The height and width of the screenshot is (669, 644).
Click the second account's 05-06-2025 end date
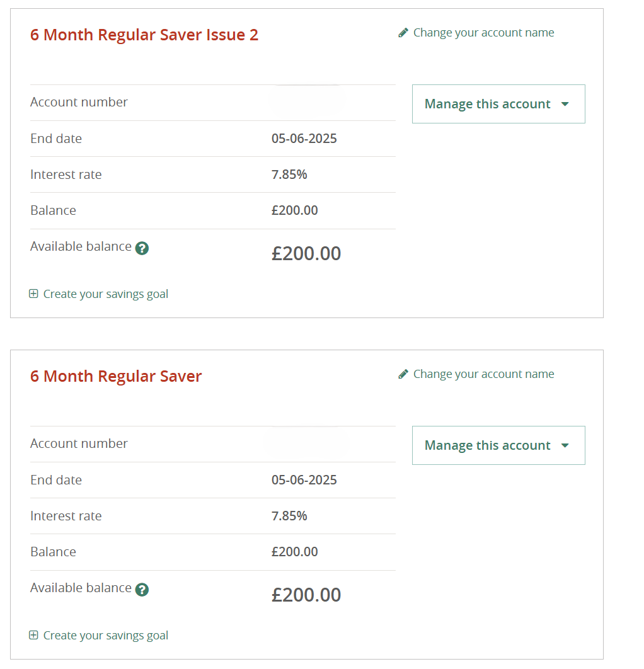pos(304,480)
